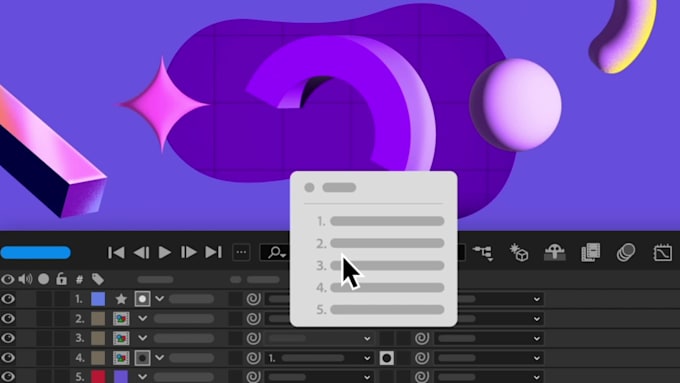This screenshot has width=680, height=383.
Task: Expand layer 5 with its chevron
Action: coord(142,376)
